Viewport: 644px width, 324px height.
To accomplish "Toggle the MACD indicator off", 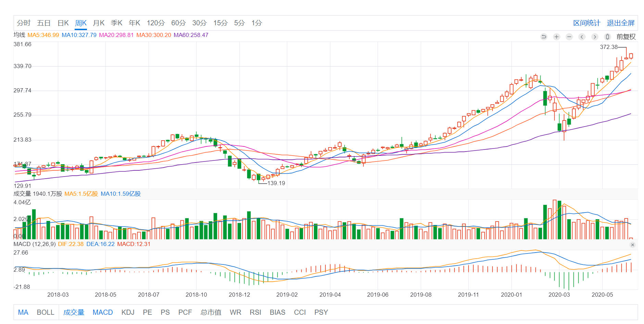I will (x=102, y=312).
